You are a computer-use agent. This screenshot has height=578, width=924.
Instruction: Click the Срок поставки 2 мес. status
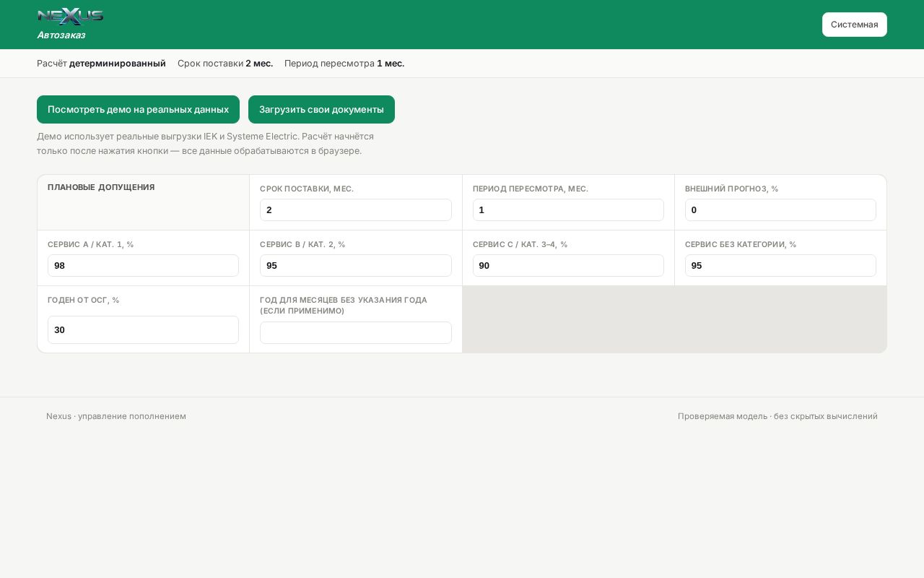(225, 64)
